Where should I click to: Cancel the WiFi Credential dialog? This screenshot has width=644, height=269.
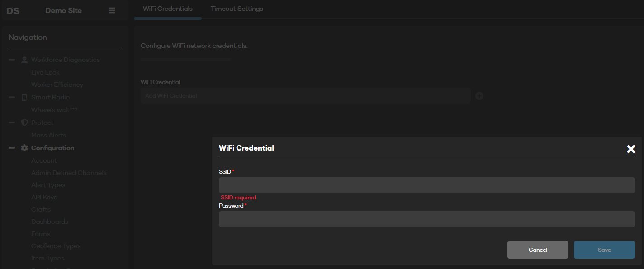(538, 250)
